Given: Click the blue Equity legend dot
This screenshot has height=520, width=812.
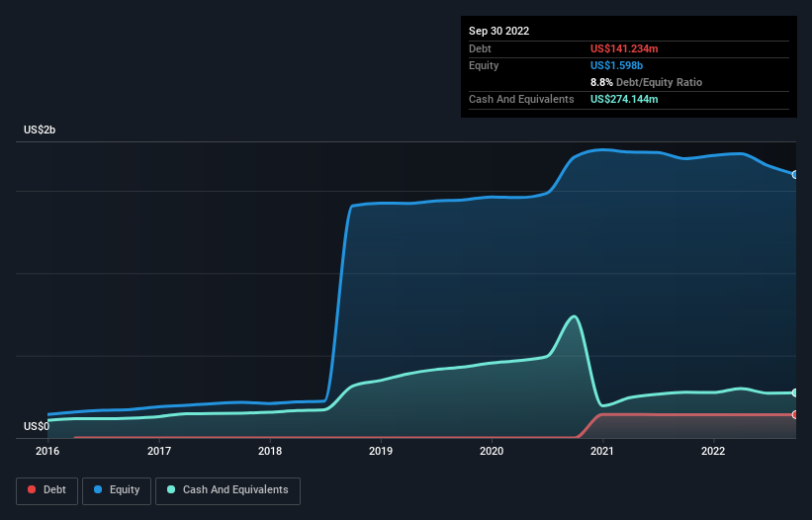Looking at the screenshot, I should click(x=98, y=489).
